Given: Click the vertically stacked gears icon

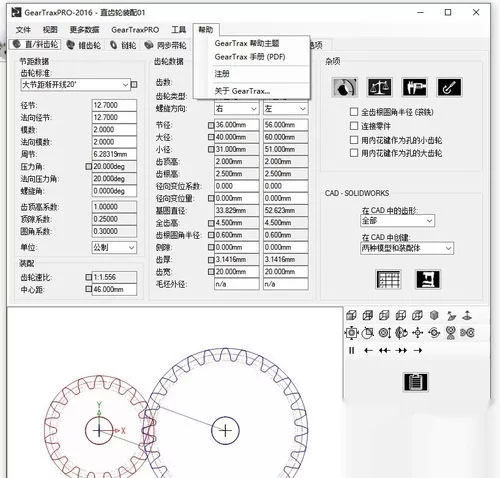Looking at the screenshot, I should [x=451, y=333].
